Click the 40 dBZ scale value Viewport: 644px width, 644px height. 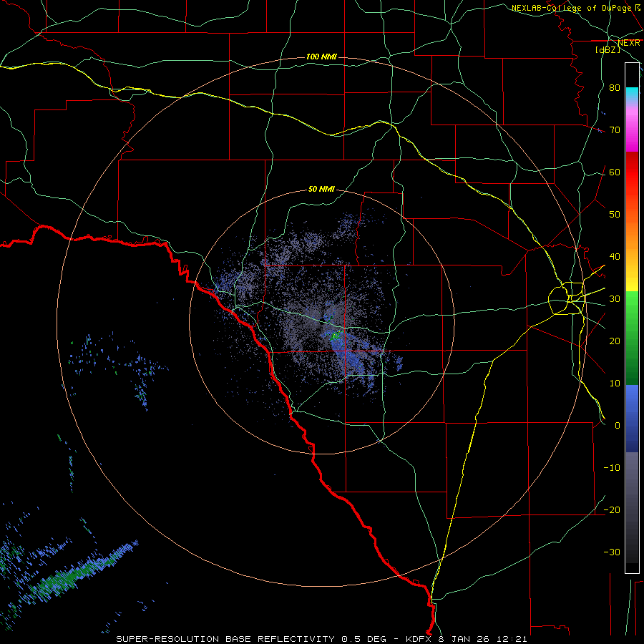click(x=615, y=256)
